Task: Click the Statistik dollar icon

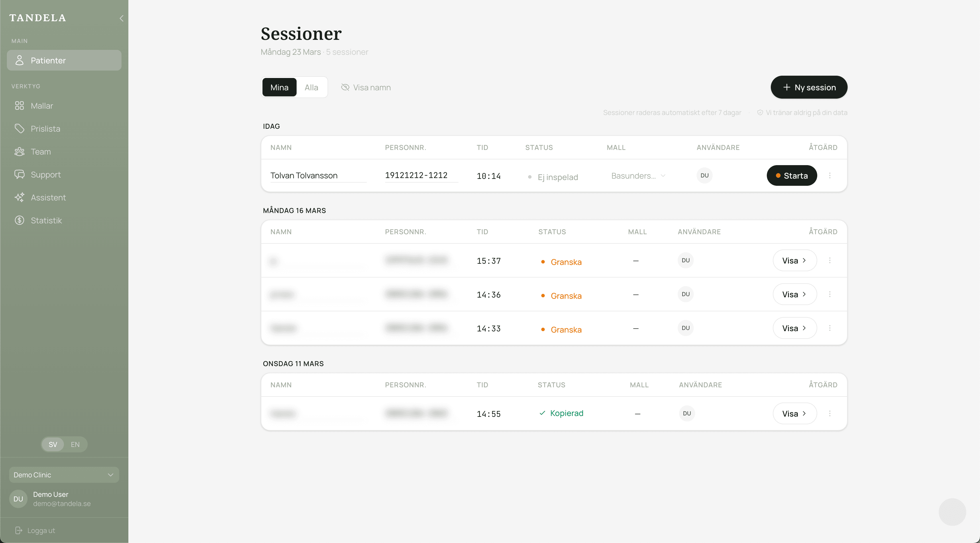Action: (19, 220)
